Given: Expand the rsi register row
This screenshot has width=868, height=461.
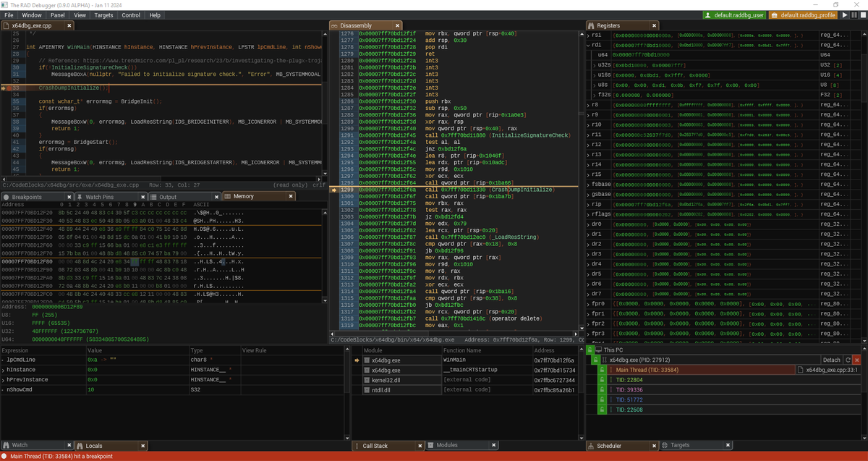Looking at the screenshot, I should coord(588,35).
